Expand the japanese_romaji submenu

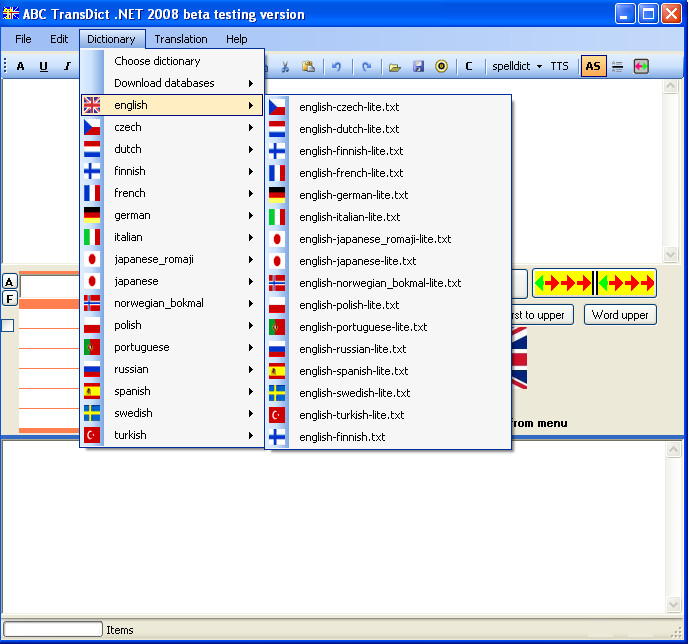172,259
